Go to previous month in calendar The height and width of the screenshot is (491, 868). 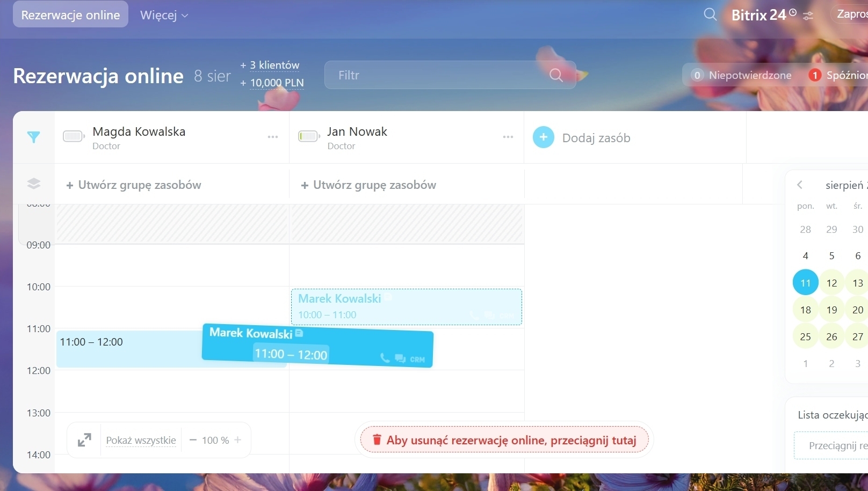pyautogui.click(x=800, y=185)
